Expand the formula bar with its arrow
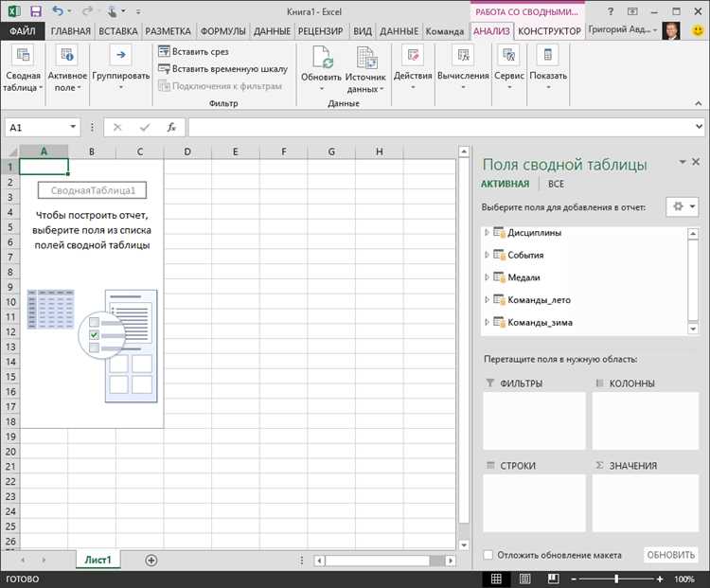Screen dimensions: 710x588 pyautogui.click(x=700, y=126)
